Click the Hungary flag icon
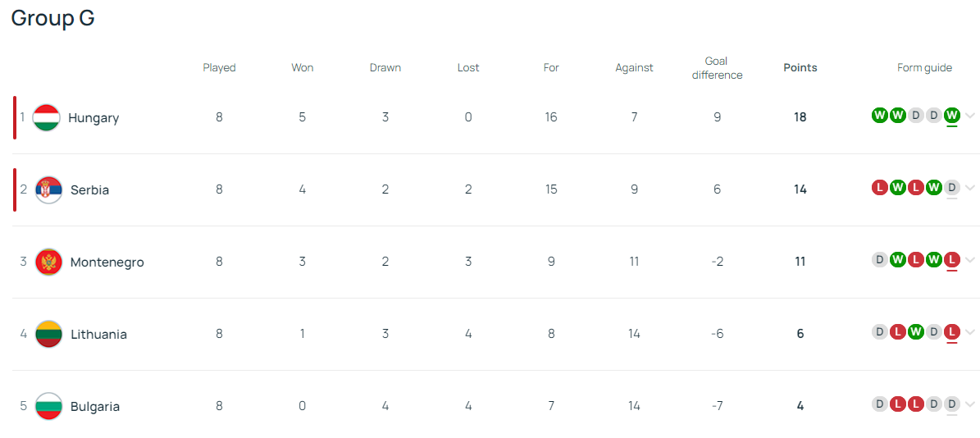 coord(46,118)
